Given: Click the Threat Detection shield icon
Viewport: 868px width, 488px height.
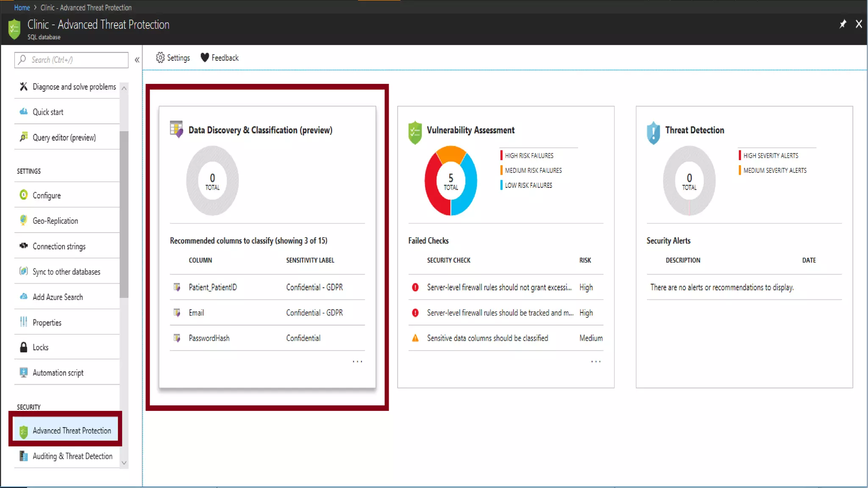Looking at the screenshot, I should [654, 133].
